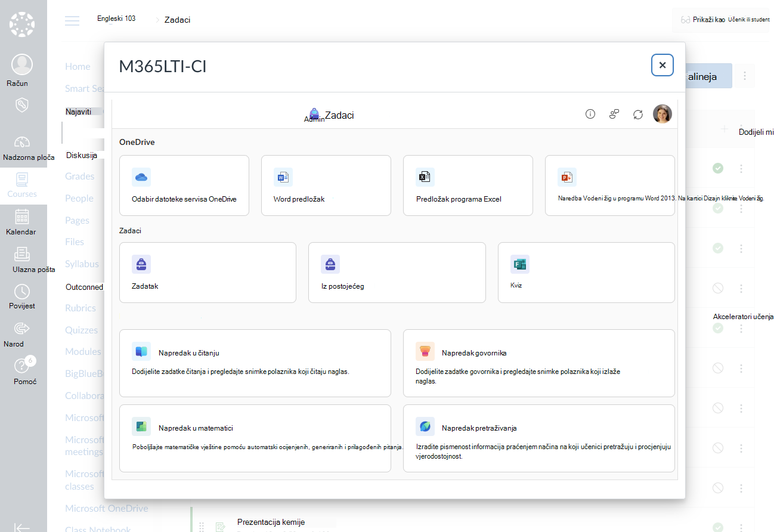Viewport: 774px width, 532px height.
Task: Open Napredak govornika card
Action: [x=539, y=363]
